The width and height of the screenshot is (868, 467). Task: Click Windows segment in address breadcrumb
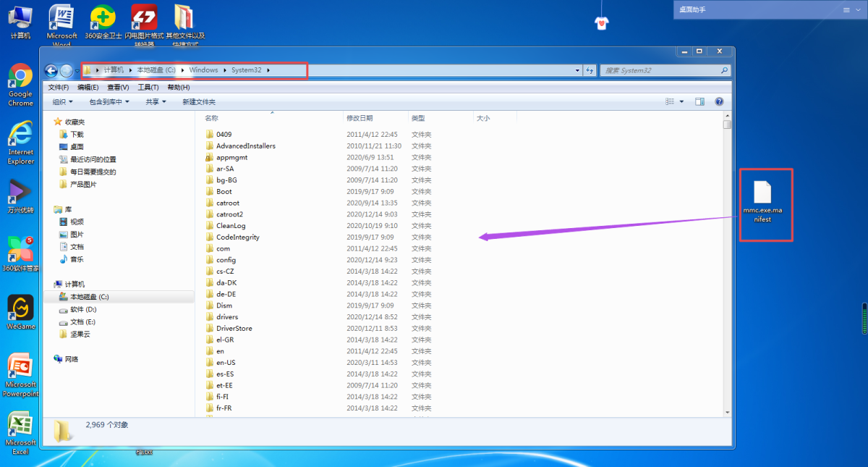click(x=203, y=70)
